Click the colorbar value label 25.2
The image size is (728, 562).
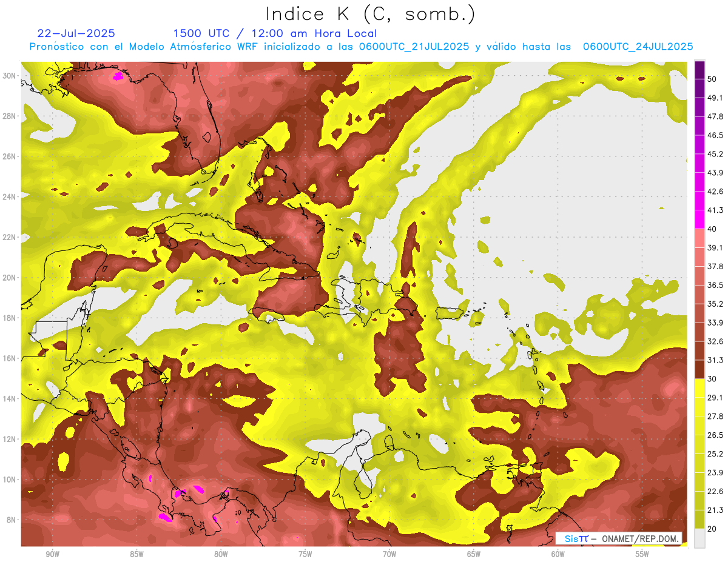(x=715, y=453)
